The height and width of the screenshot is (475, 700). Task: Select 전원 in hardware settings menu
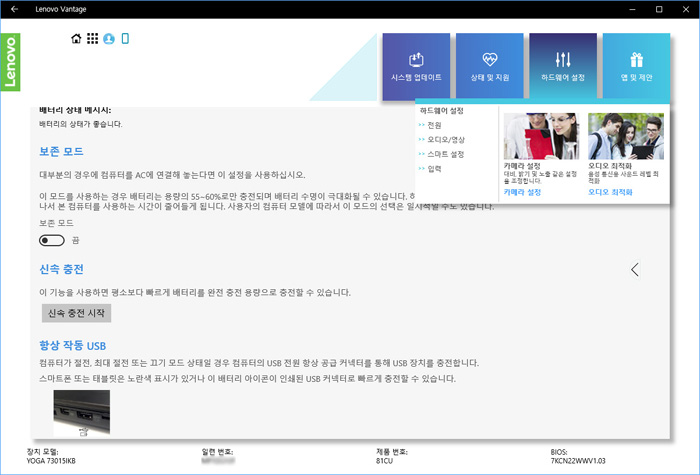click(x=434, y=125)
